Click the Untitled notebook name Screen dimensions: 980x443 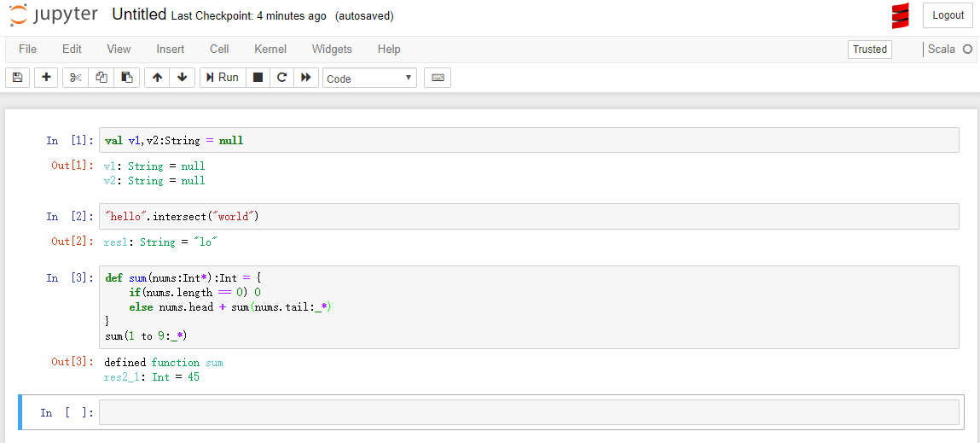[139, 15]
